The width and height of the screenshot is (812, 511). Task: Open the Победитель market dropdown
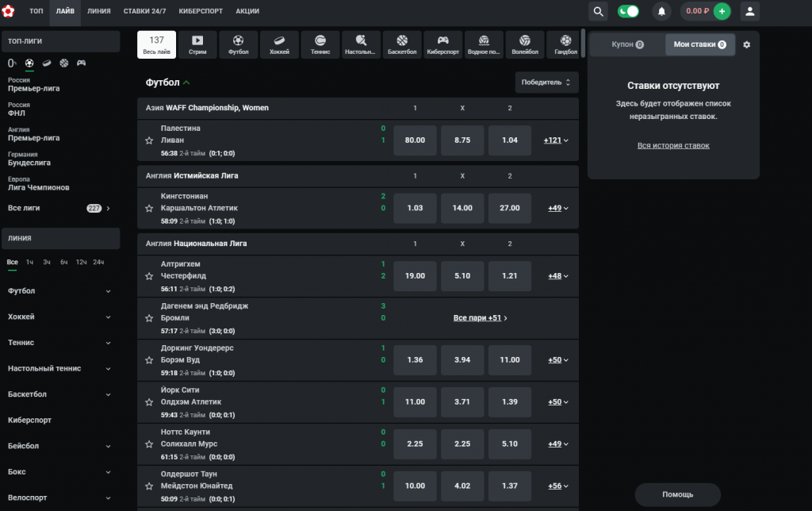pyautogui.click(x=546, y=83)
